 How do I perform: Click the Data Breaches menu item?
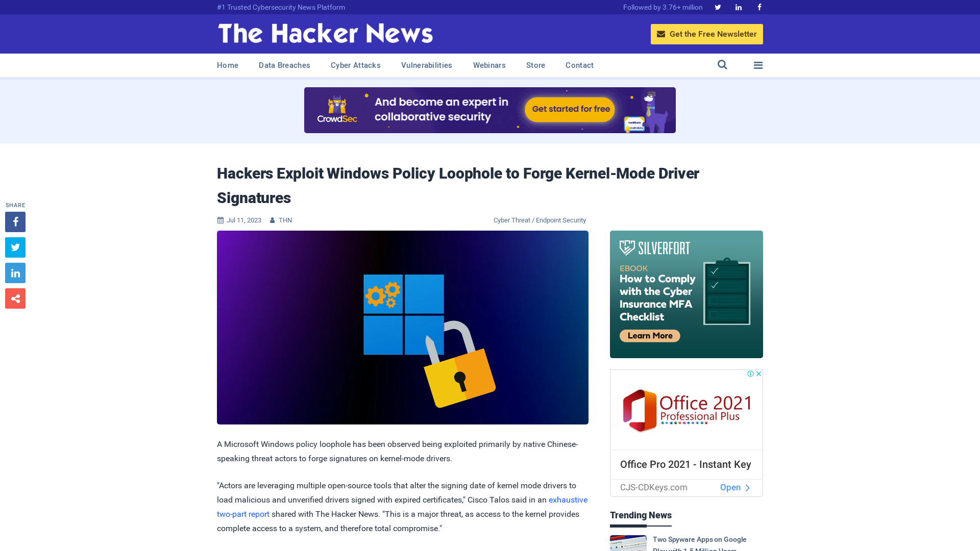coord(284,65)
